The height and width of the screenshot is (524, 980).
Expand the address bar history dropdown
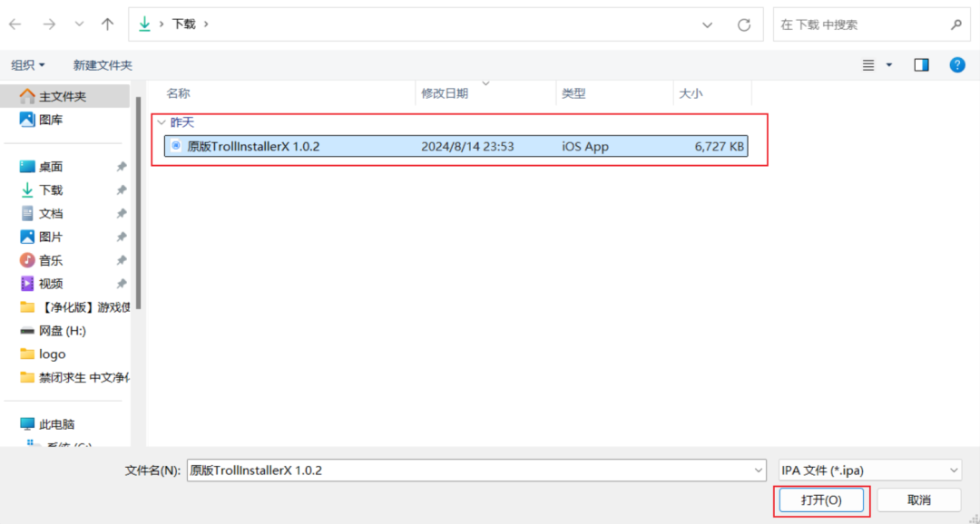tap(708, 25)
